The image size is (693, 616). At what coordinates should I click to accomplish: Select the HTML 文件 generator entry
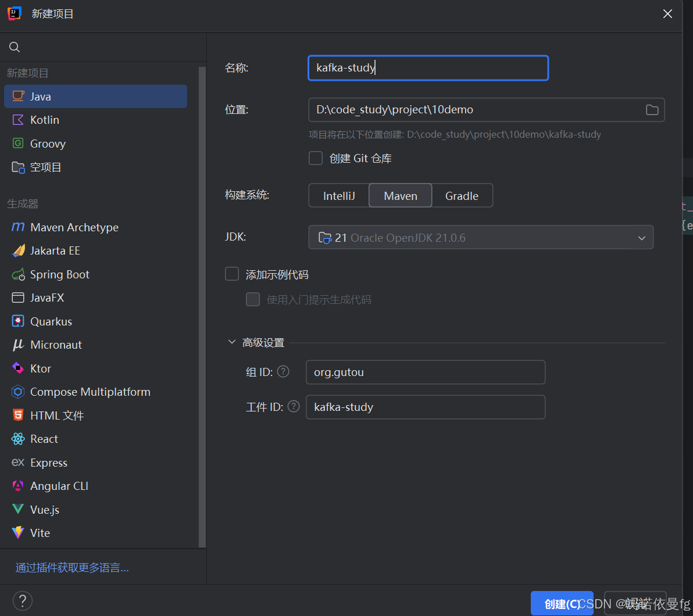point(95,416)
